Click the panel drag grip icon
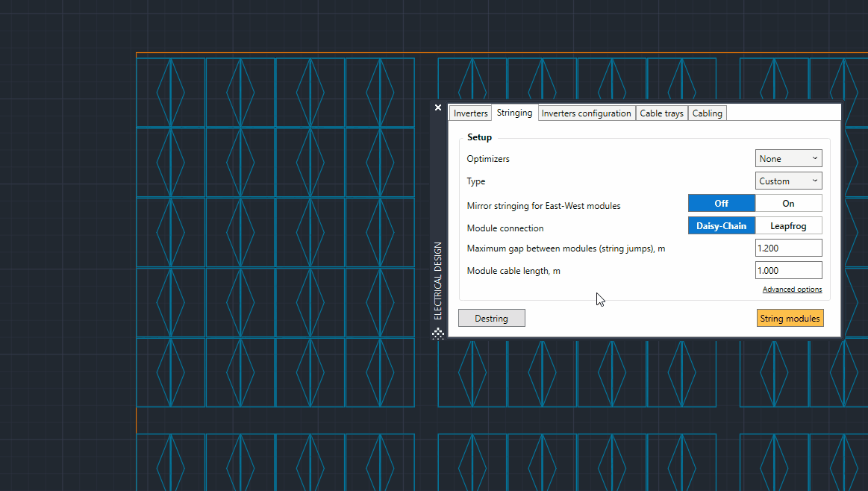Screen dimensions: 868x491 click(x=438, y=334)
